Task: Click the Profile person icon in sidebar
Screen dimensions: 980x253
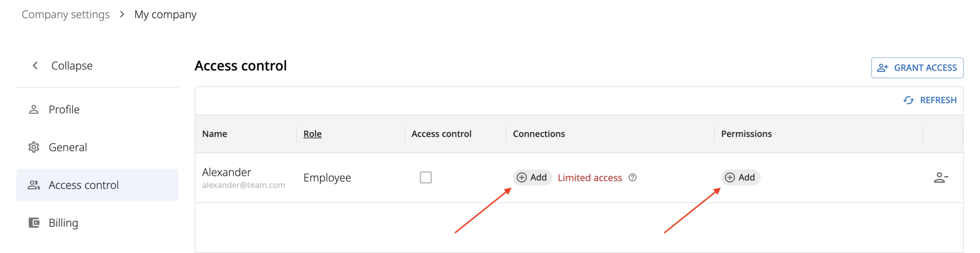Action: [34, 110]
